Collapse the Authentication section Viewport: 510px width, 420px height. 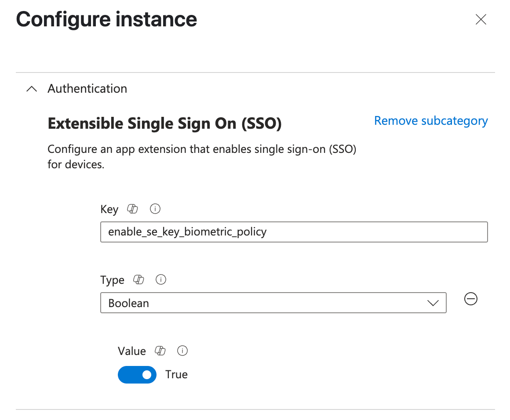tap(31, 88)
